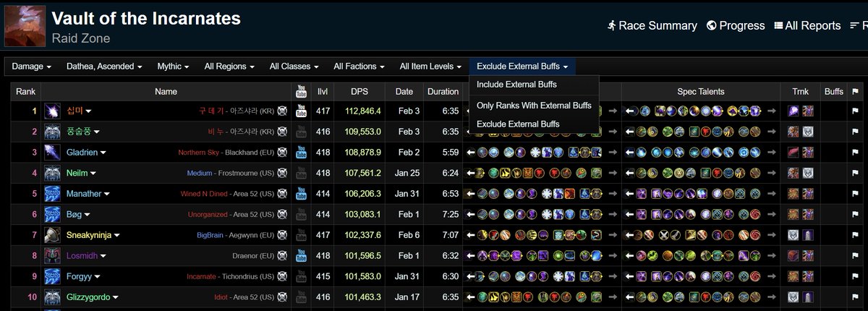868x311 pixels.
Task: Open the Mythic difficulty dropdown
Action: (x=173, y=67)
